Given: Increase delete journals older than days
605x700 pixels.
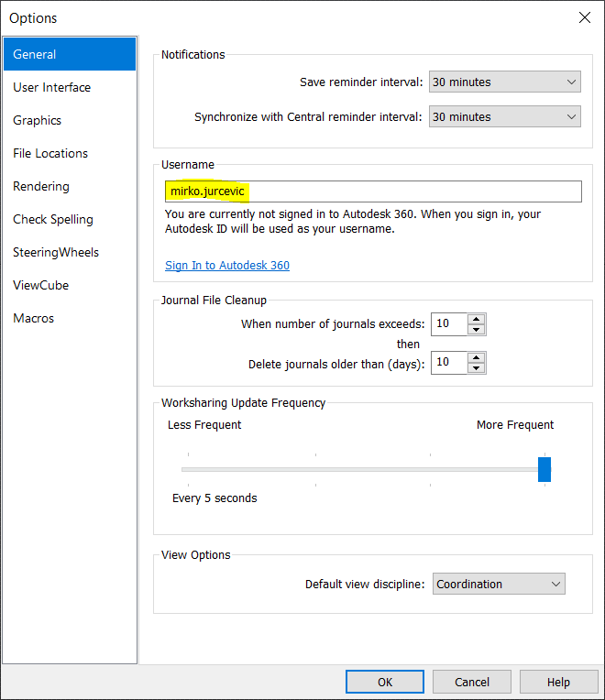Looking at the screenshot, I should 477,357.
